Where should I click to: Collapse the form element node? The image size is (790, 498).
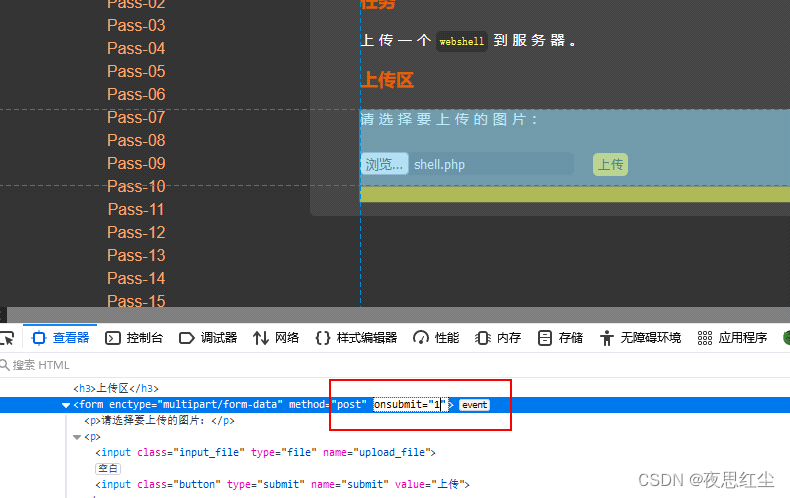click(x=66, y=405)
